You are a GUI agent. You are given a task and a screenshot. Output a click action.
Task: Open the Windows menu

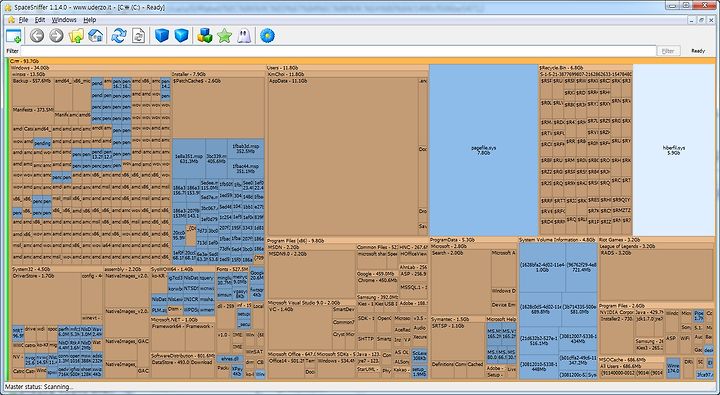[x=64, y=20]
